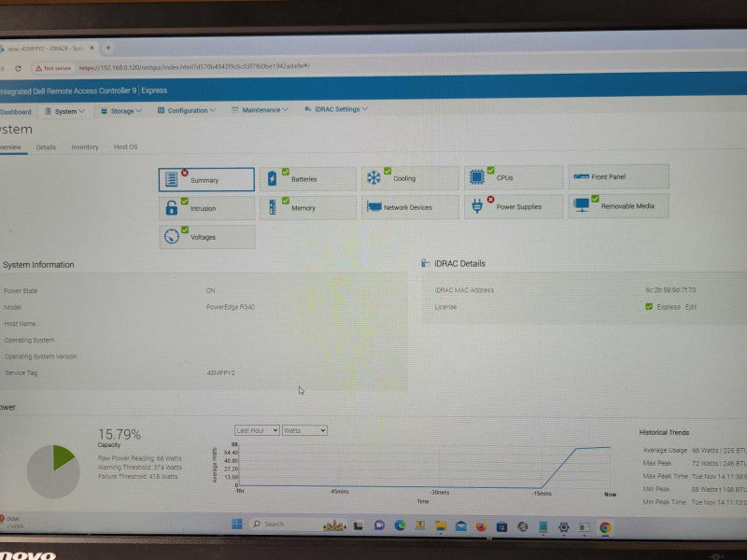
Task: Switch to the Inventory tab
Action: 85,147
